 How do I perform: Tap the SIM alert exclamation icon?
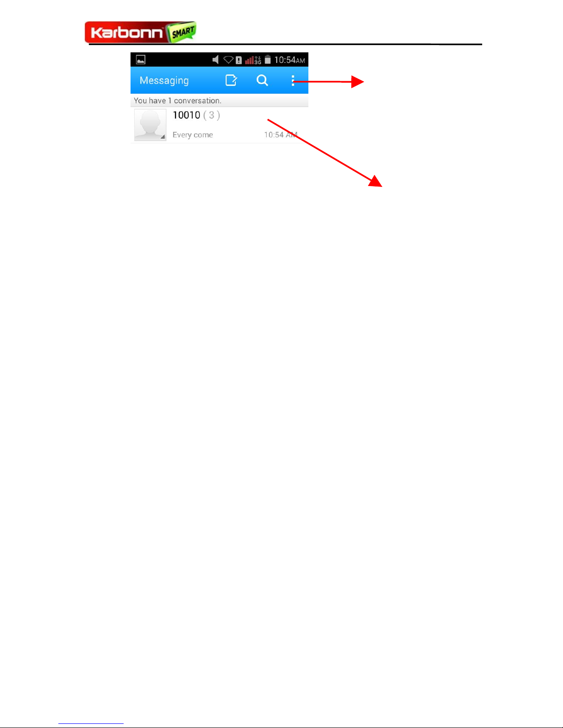click(x=239, y=60)
